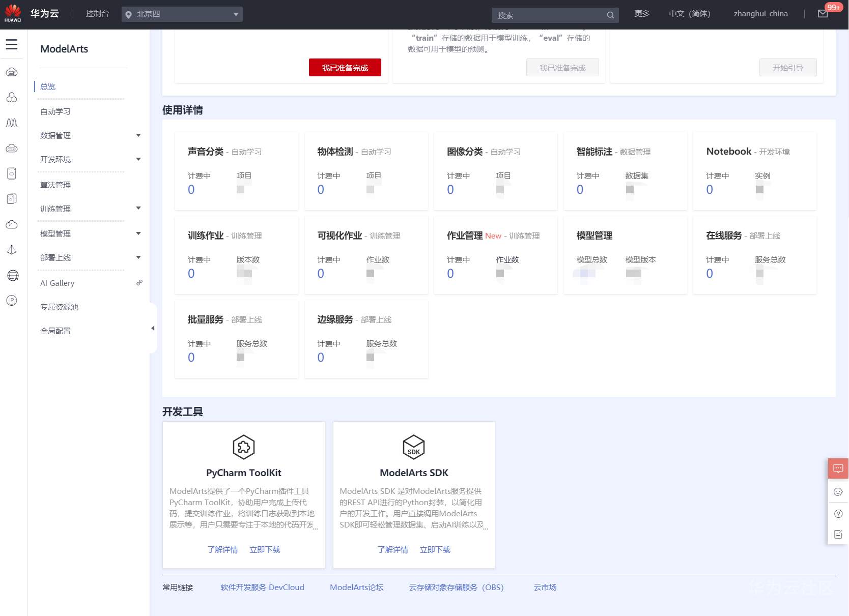Click the Huawei Cloud logo
The image size is (849, 616).
(13, 14)
